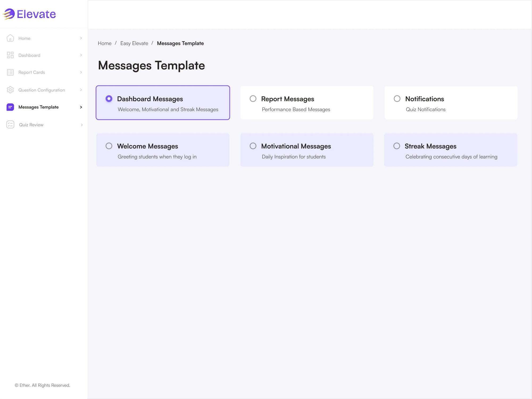Select the Notifications radio button
Viewport: 532px width, 399px height.
coord(397,99)
